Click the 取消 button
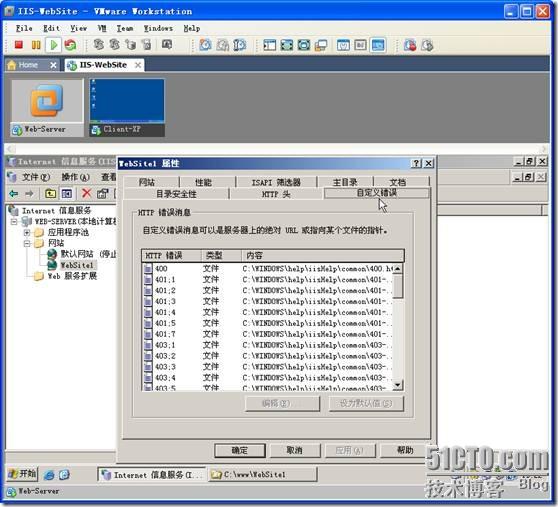This screenshot has width=558, height=507. coord(295,450)
